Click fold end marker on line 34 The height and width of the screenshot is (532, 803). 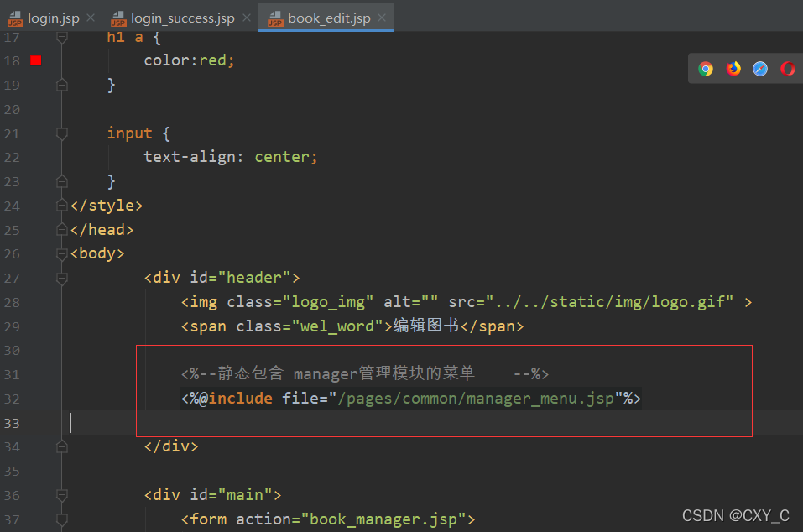pos(62,447)
